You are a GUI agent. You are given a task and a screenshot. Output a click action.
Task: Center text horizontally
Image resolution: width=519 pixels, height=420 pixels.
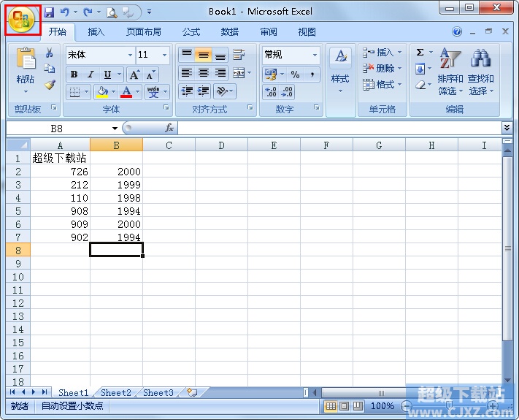coord(203,73)
